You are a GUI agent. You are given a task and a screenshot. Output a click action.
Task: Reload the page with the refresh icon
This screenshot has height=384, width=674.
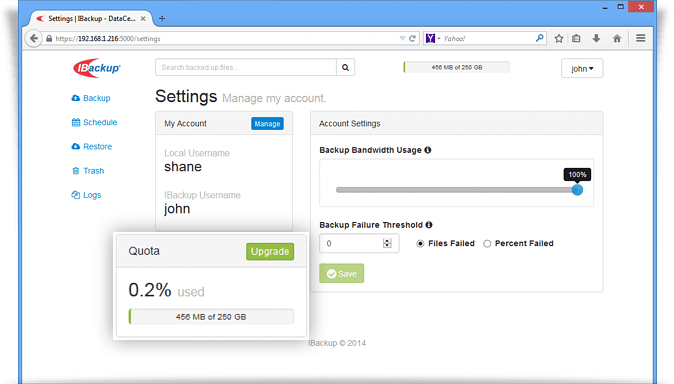click(x=412, y=38)
